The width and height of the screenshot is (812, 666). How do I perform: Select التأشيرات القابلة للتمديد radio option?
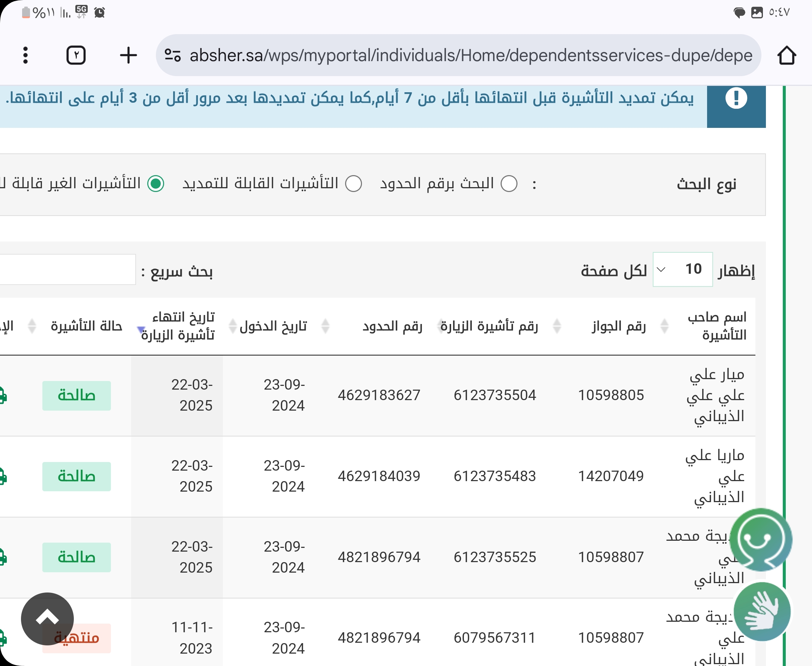[x=353, y=184]
